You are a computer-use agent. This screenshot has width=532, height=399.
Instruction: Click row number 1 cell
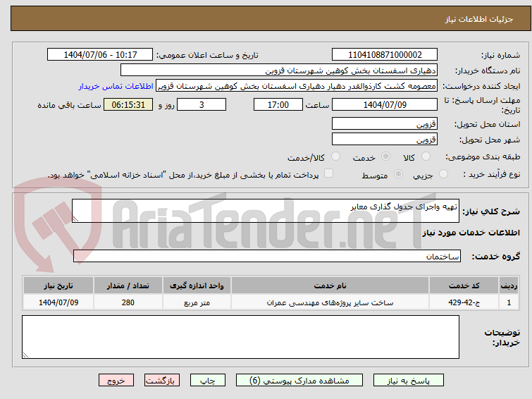[509, 302]
